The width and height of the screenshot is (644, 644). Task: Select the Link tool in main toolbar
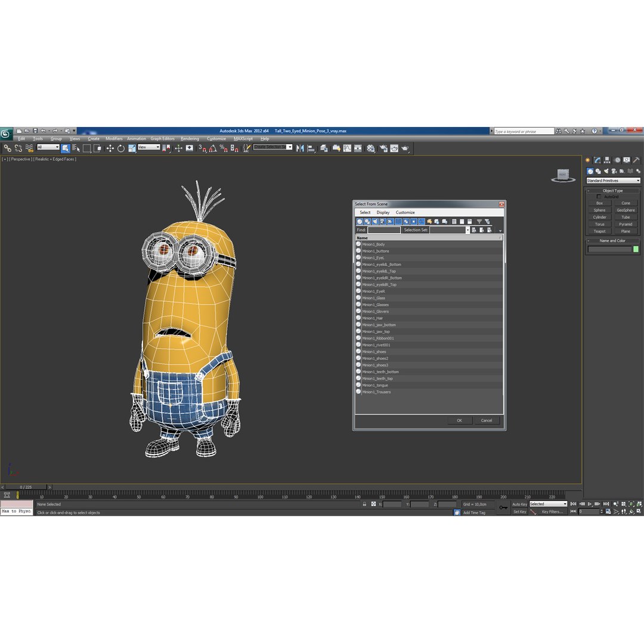(7, 148)
